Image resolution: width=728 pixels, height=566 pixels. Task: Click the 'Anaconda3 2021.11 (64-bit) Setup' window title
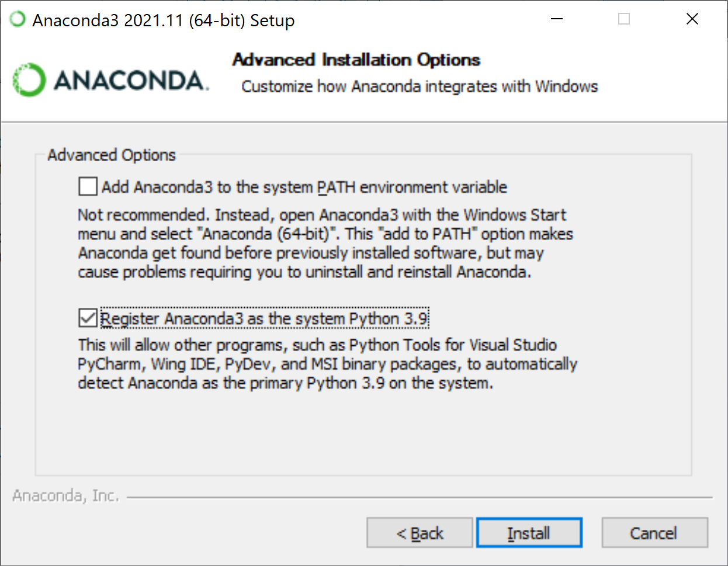[164, 20]
